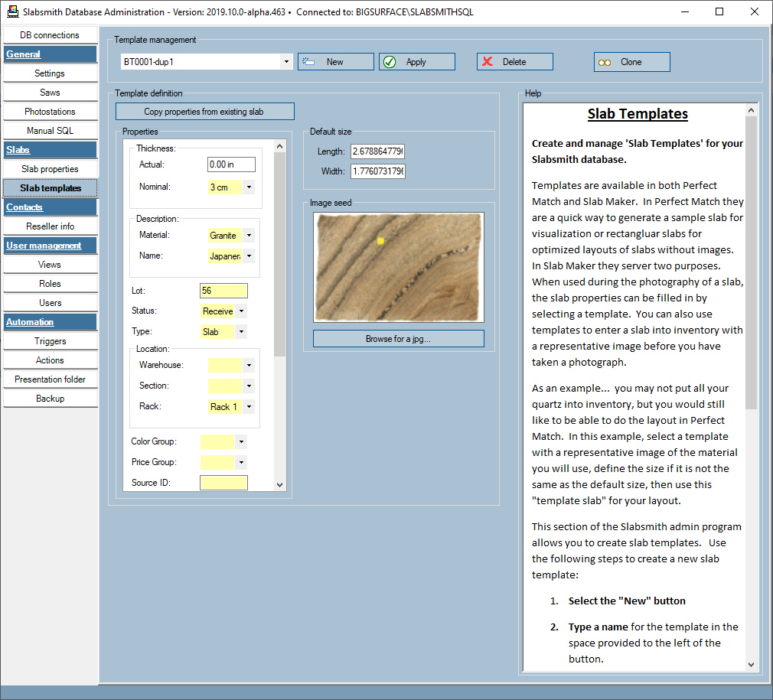
Task: Open the Section dropdown
Action: 249,386
